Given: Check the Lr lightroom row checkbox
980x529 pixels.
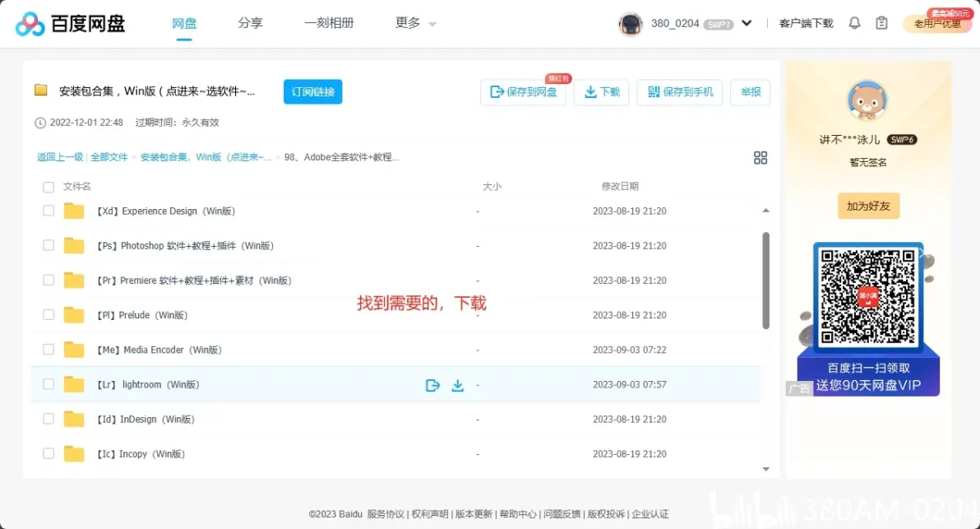Looking at the screenshot, I should click(49, 384).
